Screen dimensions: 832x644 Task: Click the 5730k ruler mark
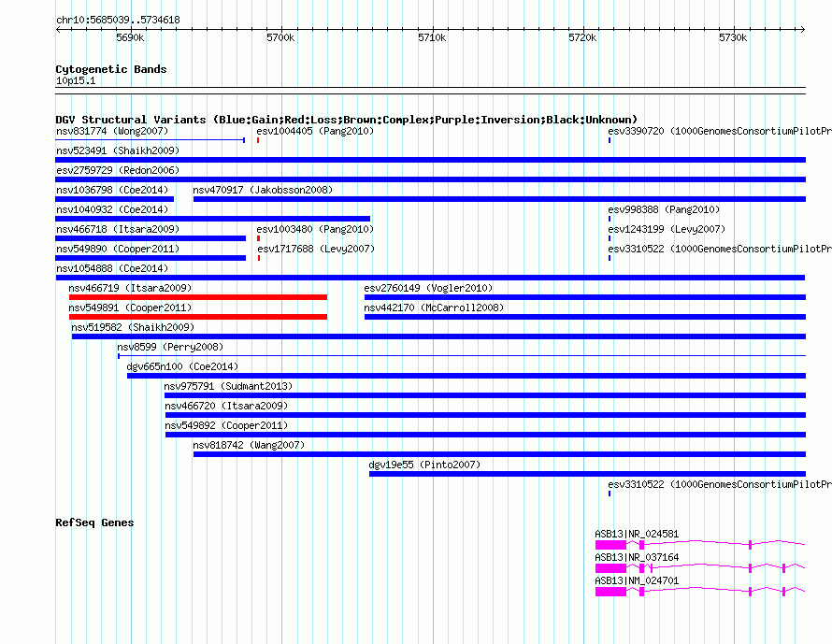(x=733, y=37)
